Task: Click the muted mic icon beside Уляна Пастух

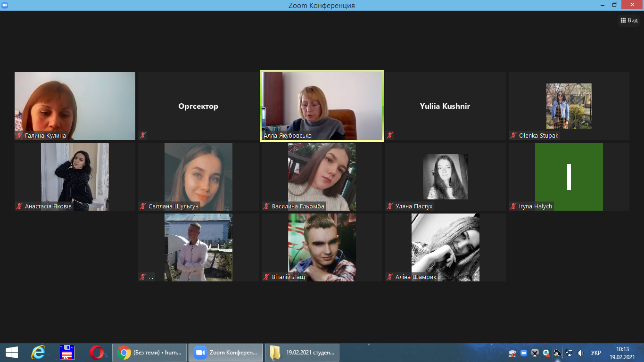Action: tap(390, 206)
